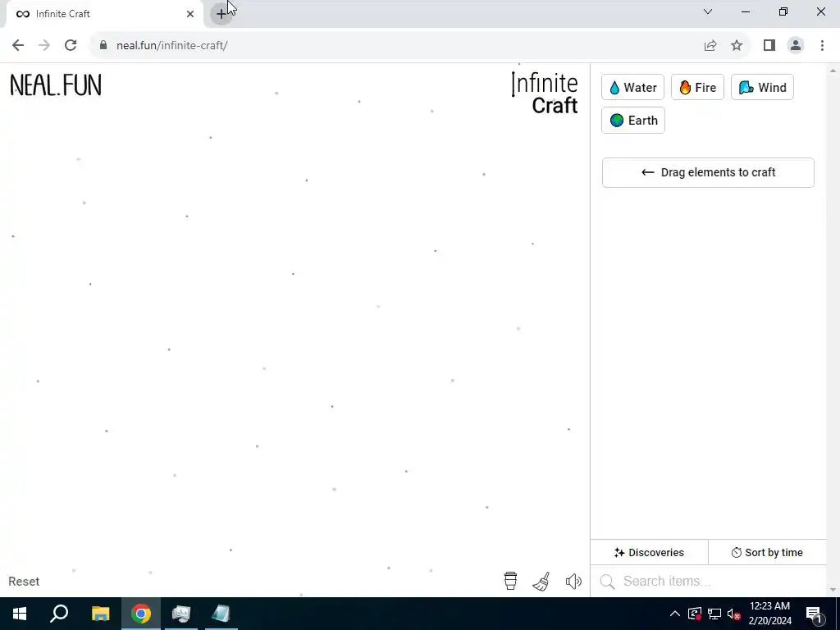Open the taskbar clock and date
The width and height of the screenshot is (840, 630).
(x=769, y=614)
